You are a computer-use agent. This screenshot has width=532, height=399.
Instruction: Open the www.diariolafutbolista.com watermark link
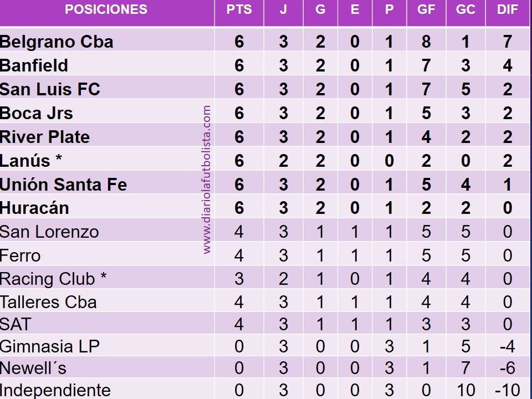[207, 180]
